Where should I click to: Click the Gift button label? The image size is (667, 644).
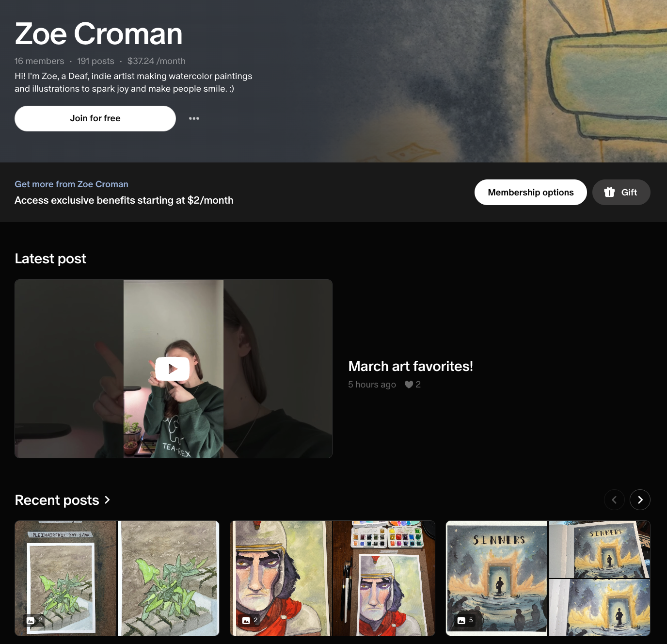pos(629,192)
